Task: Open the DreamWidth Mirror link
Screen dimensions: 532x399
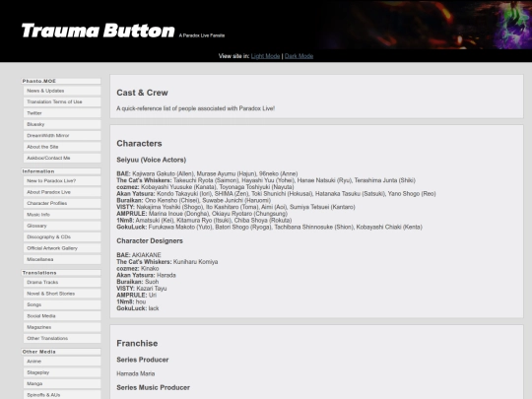Action: tap(62, 135)
